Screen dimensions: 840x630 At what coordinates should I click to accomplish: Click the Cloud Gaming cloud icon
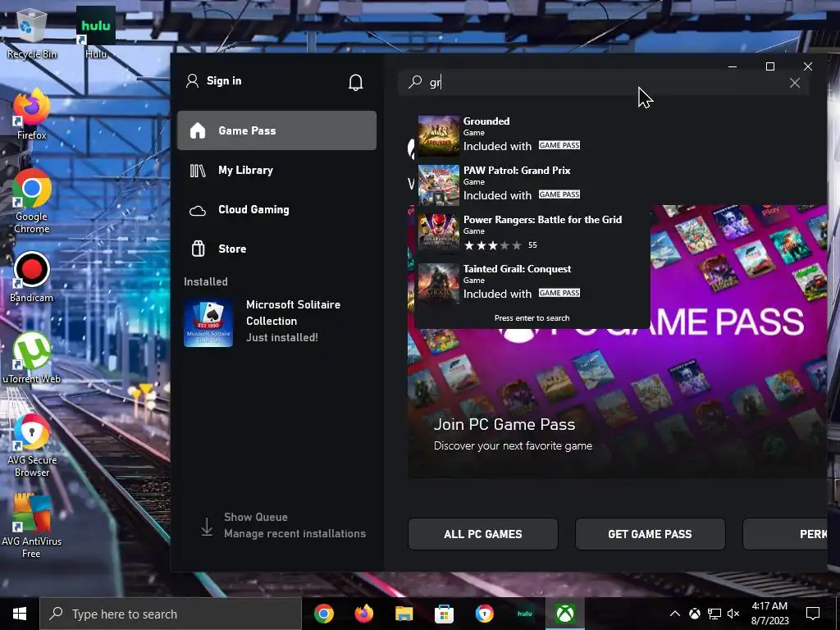(198, 211)
